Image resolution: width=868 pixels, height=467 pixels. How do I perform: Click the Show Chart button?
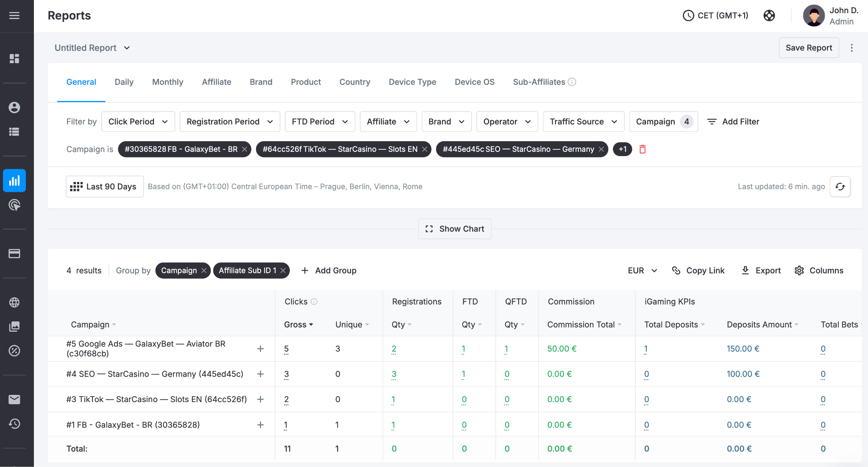(x=455, y=229)
